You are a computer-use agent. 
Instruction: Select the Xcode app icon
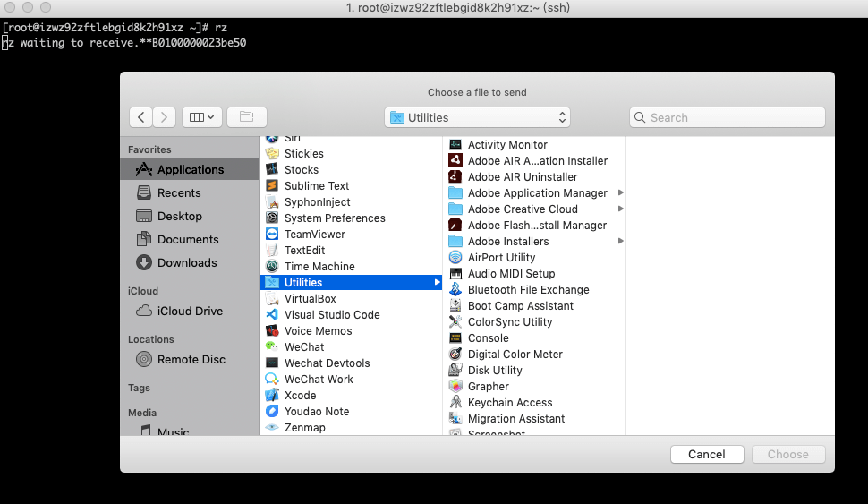click(x=272, y=395)
